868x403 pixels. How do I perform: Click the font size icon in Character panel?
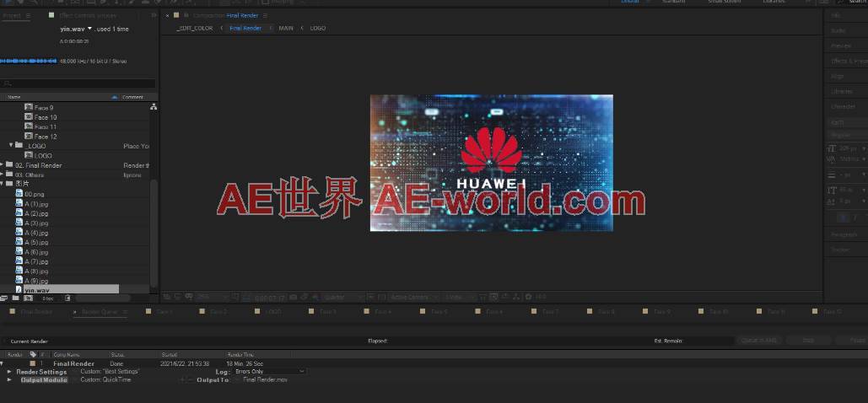[x=833, y=148]
